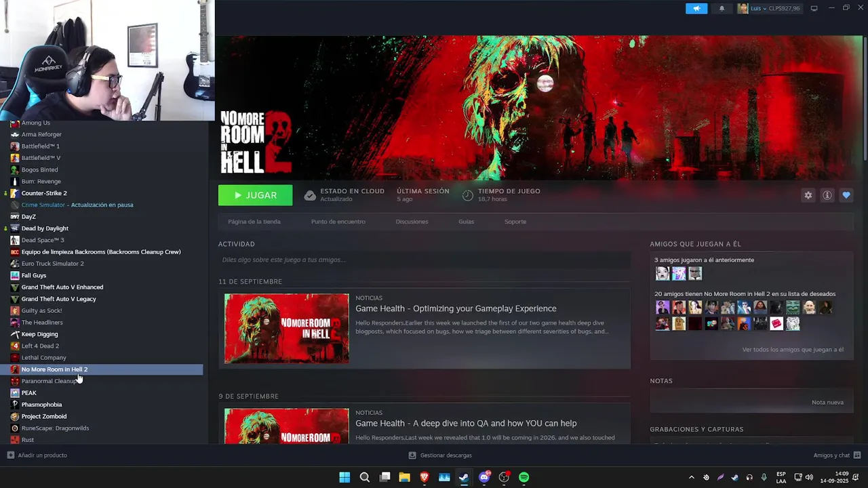868x488 pixels.
Task: Open the Discusiones tab
Action: tap(412, 222)
